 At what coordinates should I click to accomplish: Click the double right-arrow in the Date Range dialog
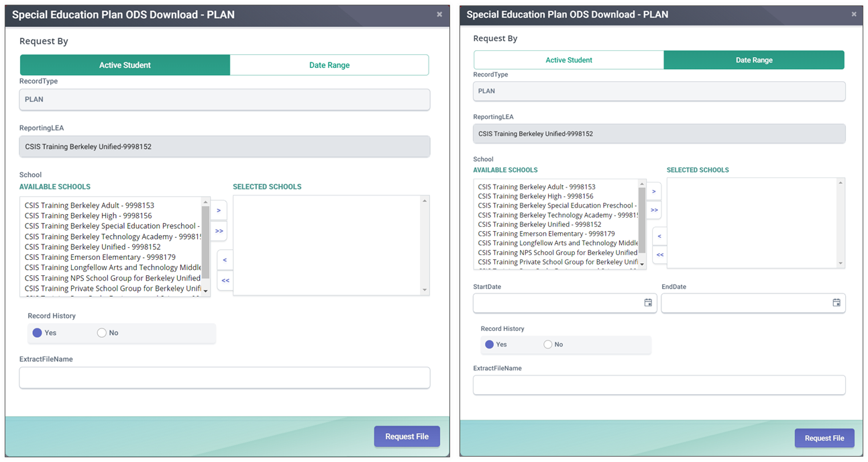coord(654,210)
